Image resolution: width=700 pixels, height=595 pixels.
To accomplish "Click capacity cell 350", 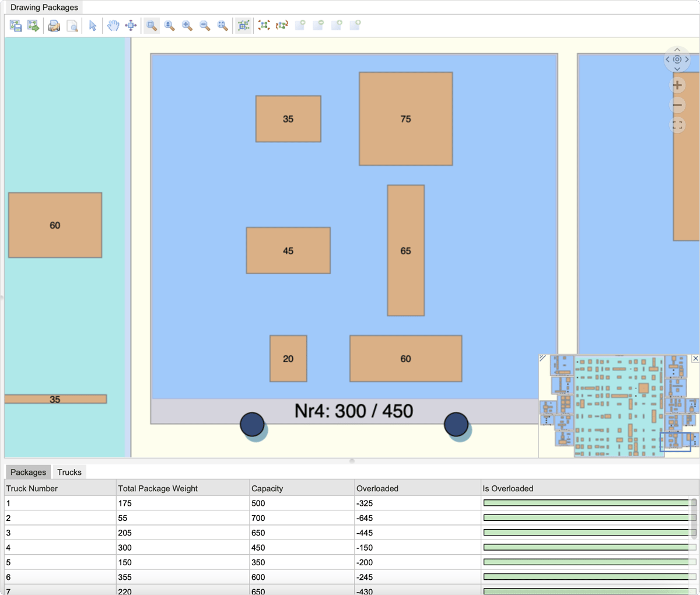I will coord(302,562).
